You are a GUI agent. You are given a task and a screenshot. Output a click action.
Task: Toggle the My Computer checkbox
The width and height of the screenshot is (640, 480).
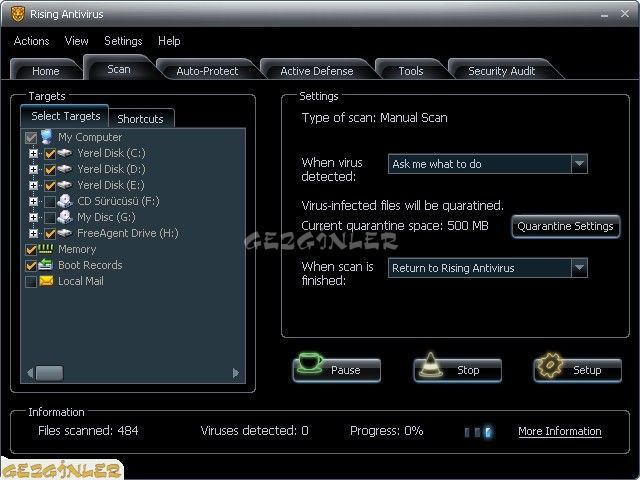31,138
